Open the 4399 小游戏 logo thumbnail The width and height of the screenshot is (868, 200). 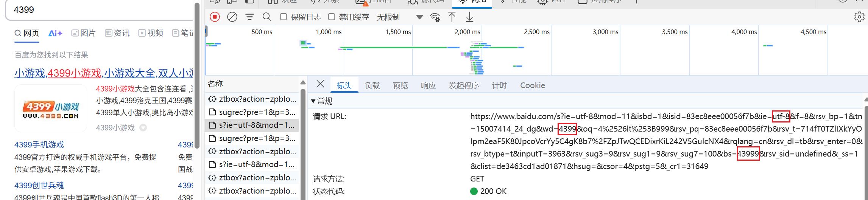[51, 108]
